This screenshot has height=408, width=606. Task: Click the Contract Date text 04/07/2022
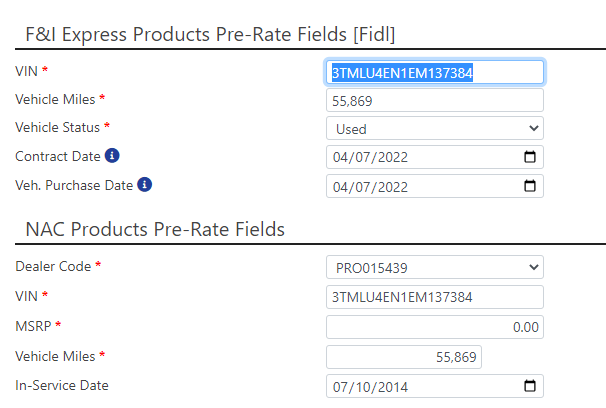[x=370, y=157]
